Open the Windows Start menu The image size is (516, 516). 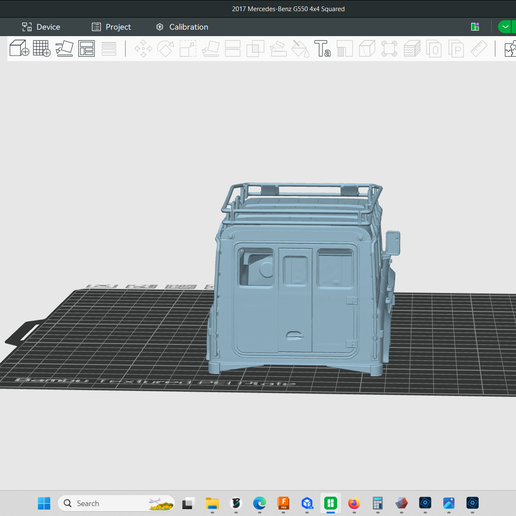44,503
